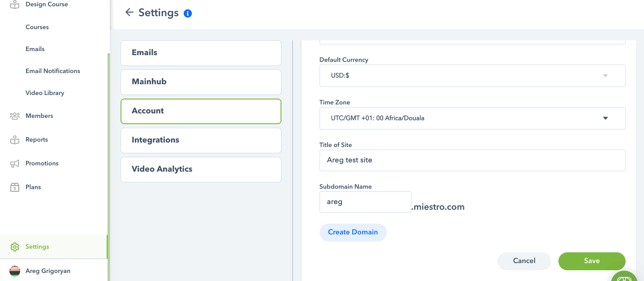The width and height of the screenshot is (644, 281).
Task: Open Video Library in the sidebar
Action: click(45, 93)
